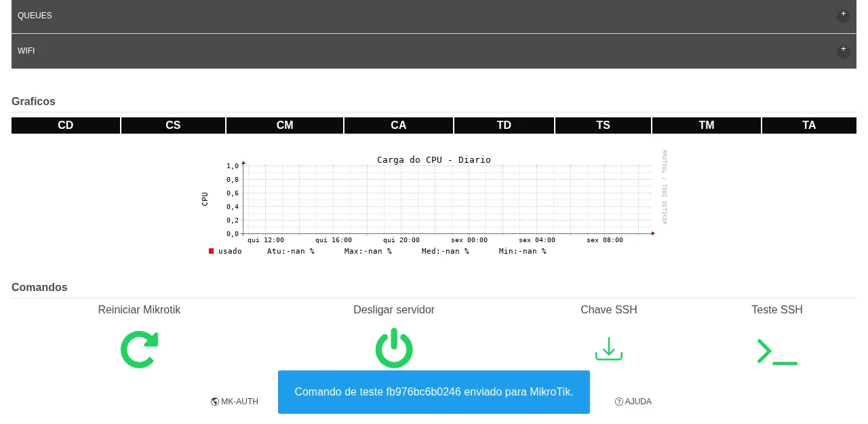Click the Teste SSH label

[x=777, y=310]
